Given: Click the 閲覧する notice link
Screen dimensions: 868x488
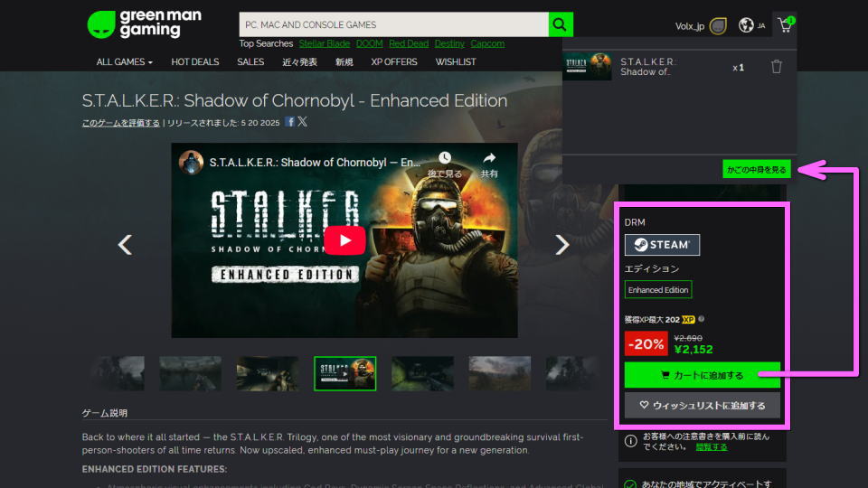Looking at the screenshot, I should pyautogui.click(x=712, y=447).
